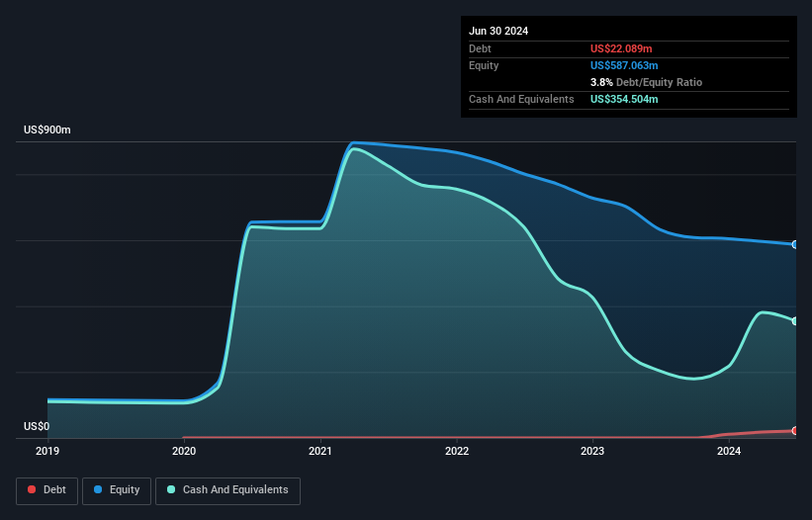Click the US$900m y-axis label
Image resolution: width=812 pixels, height=520 pixels.
tap(47, 130)
